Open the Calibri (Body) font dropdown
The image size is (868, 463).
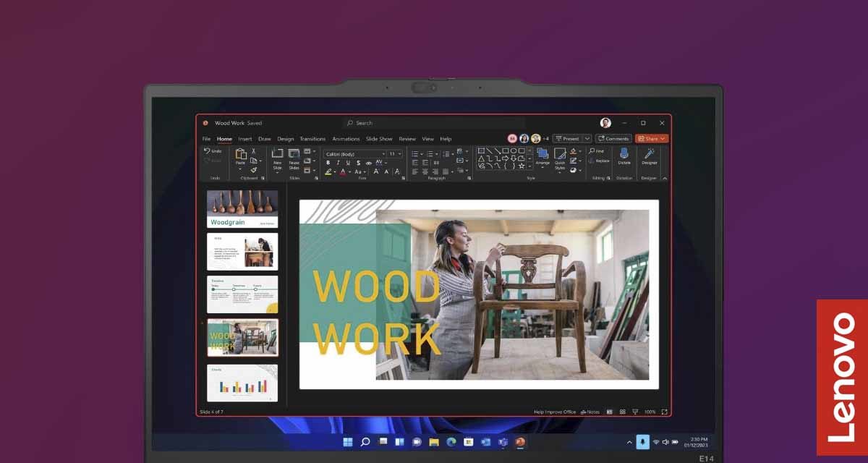point(354,154)
